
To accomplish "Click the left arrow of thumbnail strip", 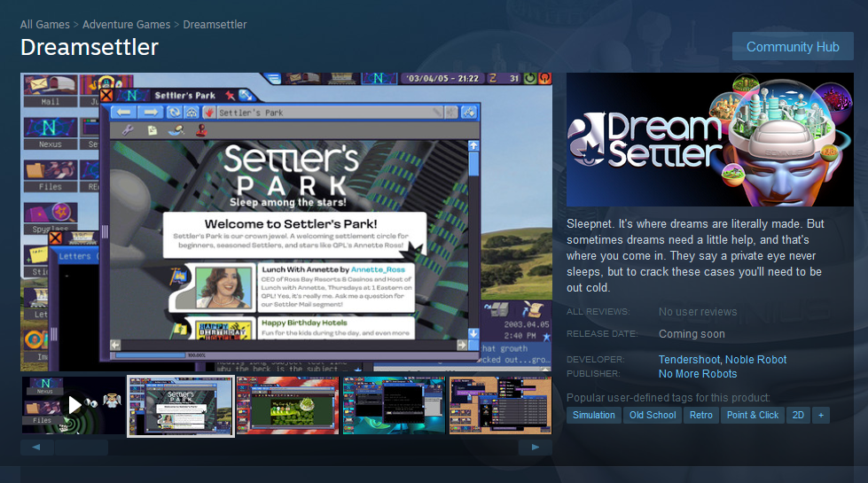I will click(x=36, y=447).
